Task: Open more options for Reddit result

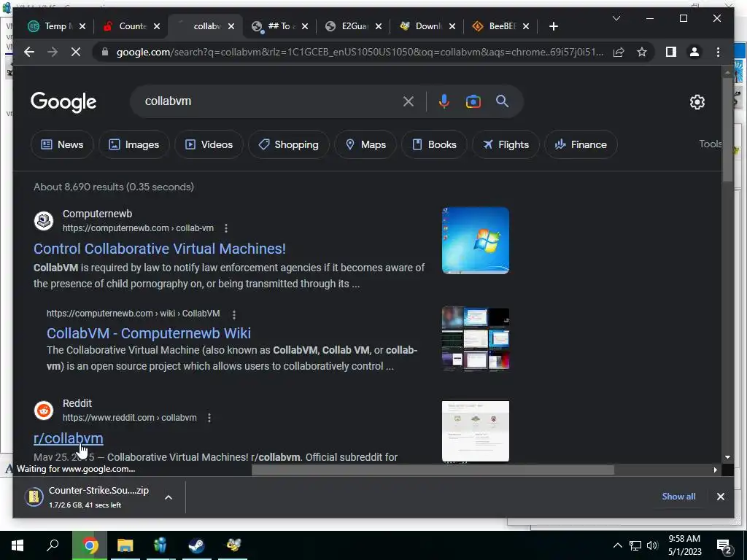Action: [x=209, y=418]
